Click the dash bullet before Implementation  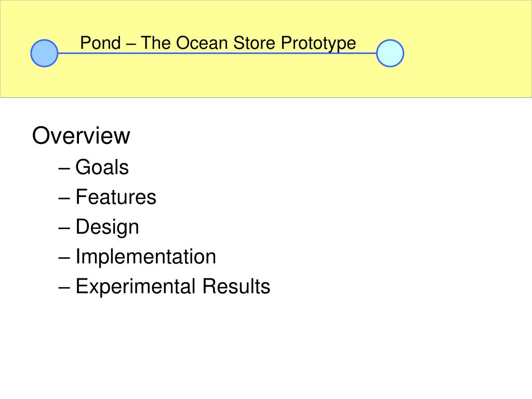64,258
